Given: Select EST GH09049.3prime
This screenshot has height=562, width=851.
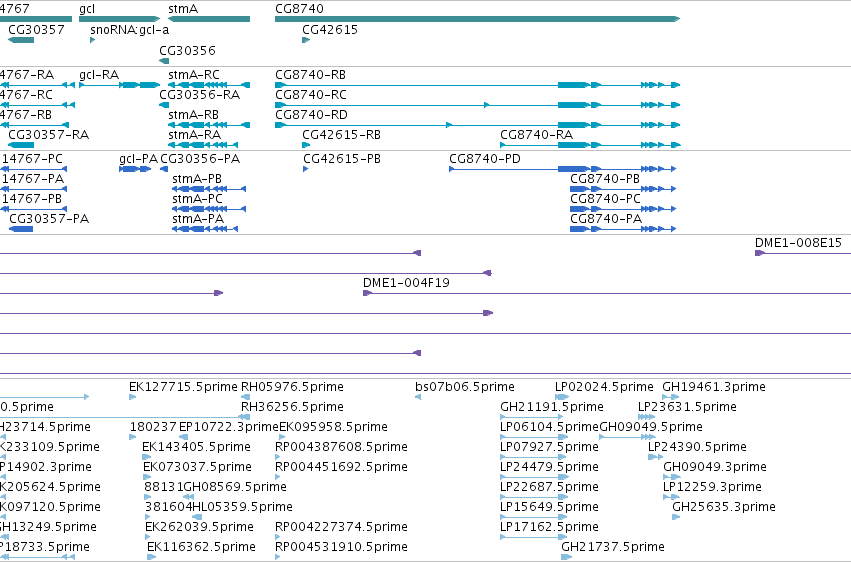Looking at the screenshot, I should tap(671, 477).
